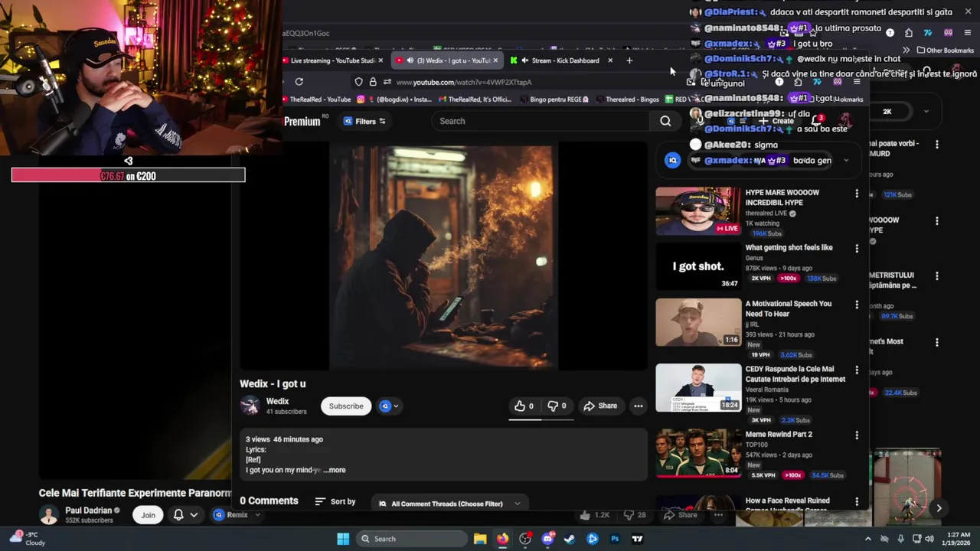The height and width of the screenshot is (551, 980).
Task: Click Sort by in comments
Action: click(335, 501)
